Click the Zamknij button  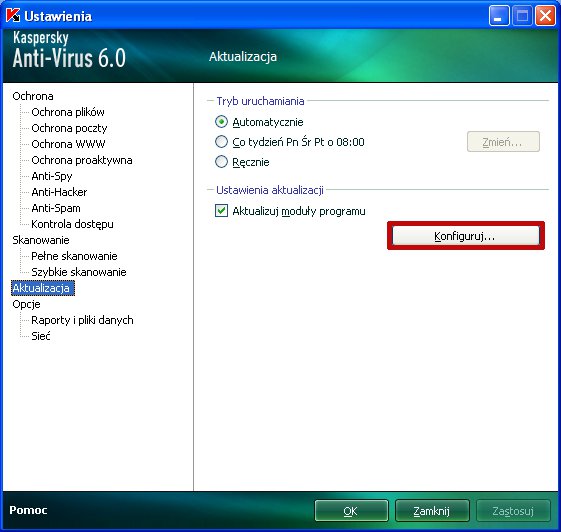(432, 511)
